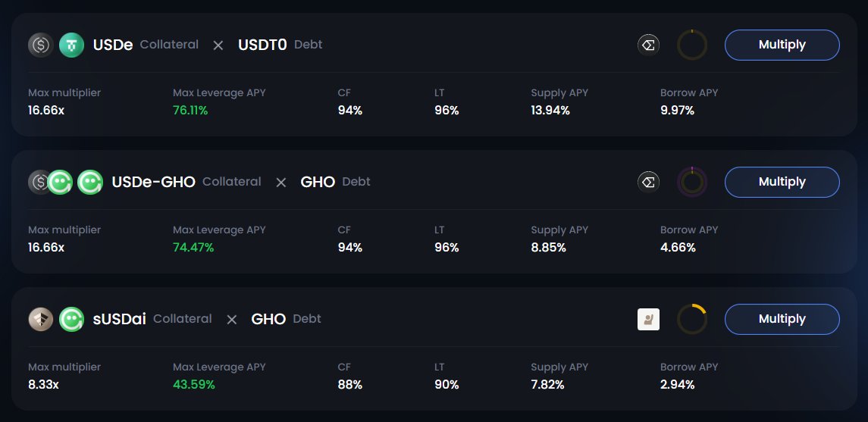
Task: Click the Ethena badge icon in USDe/USDT0 row
Action: coord(648,45)
